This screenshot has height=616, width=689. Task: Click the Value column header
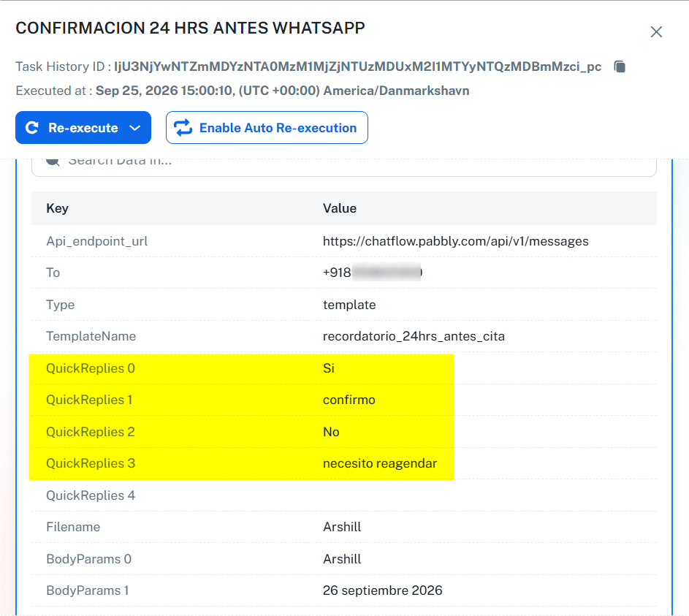(340, 208)
